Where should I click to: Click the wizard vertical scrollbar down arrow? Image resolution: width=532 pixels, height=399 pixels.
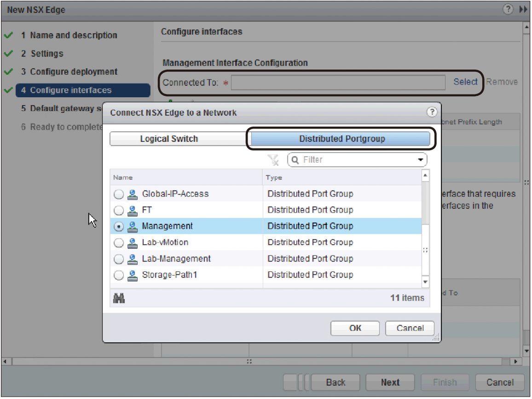(x=526, y=351)
